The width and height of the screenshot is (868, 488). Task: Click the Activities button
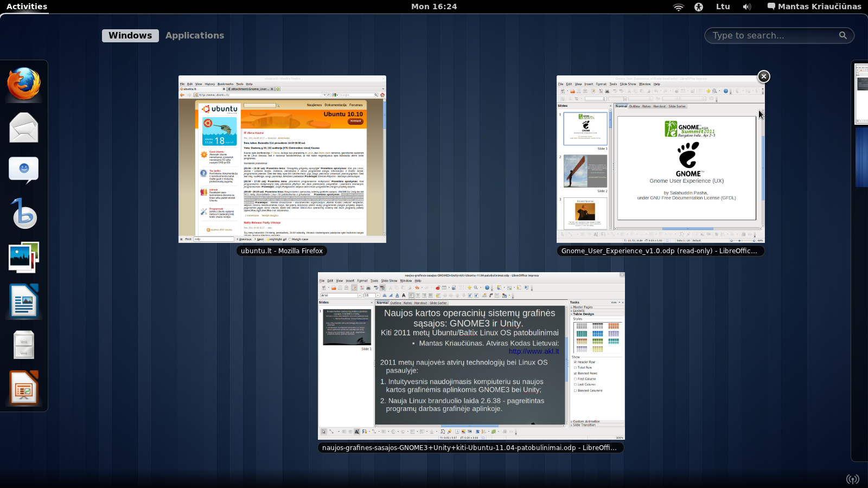[x=27, y=7]
